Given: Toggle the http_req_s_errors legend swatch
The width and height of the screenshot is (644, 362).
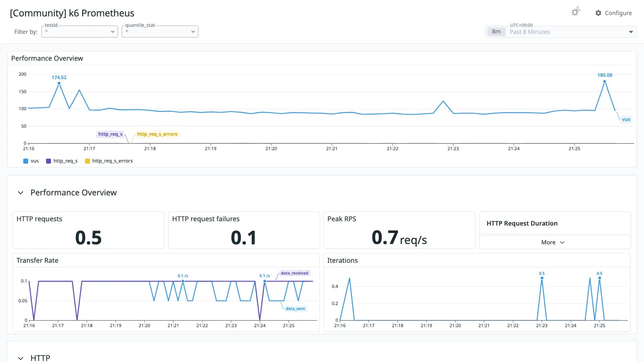Looking at the screenshot, I should coord(88,161).
